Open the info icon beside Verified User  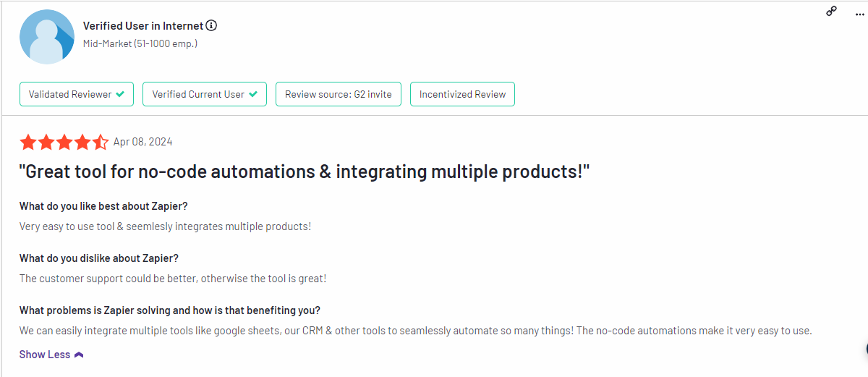[x=211, y=25]
